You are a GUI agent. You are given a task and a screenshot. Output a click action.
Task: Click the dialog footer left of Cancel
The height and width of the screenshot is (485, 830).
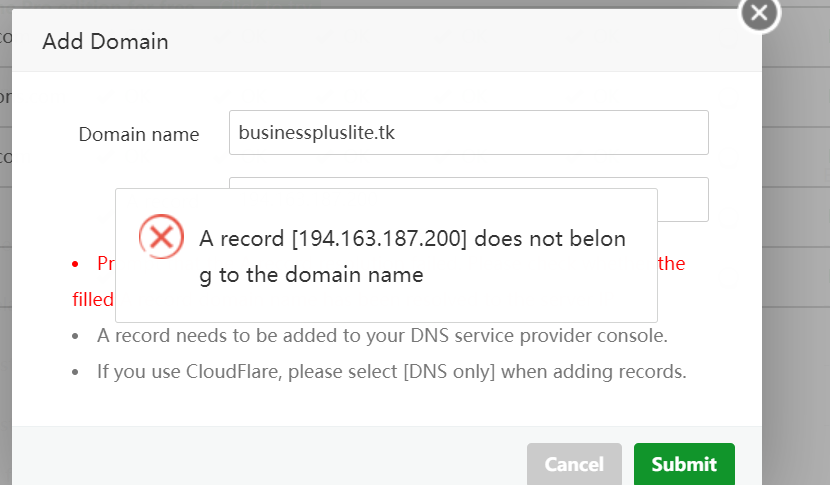270,460
